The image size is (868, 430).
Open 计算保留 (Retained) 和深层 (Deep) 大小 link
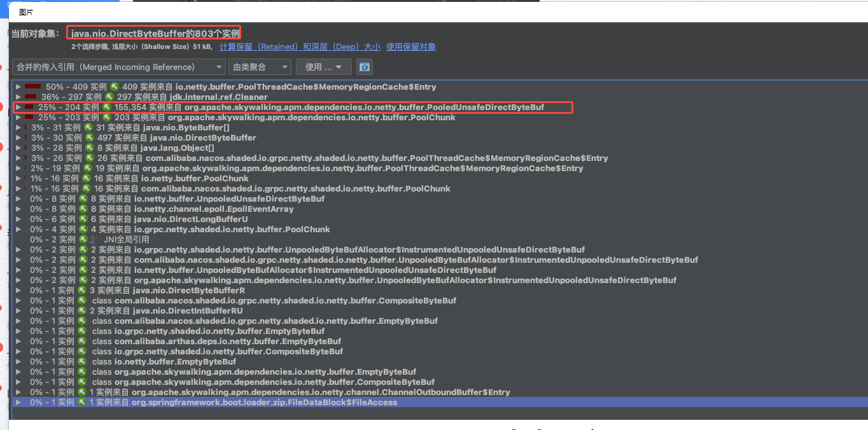click(x=300, y=47)
